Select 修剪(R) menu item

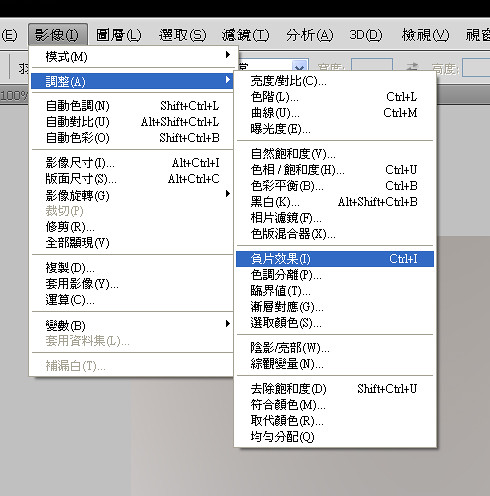[x=132, y=227]
